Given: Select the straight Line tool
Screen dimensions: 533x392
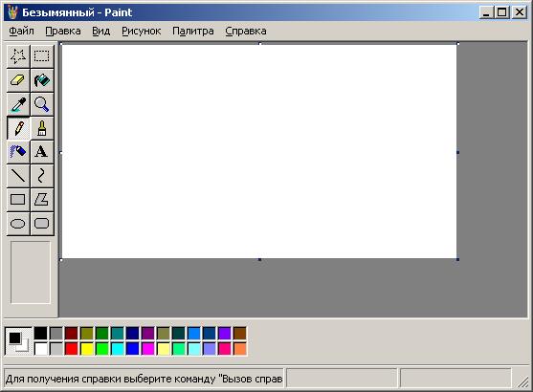Looking at the screenshot, I should click(18, 176).
